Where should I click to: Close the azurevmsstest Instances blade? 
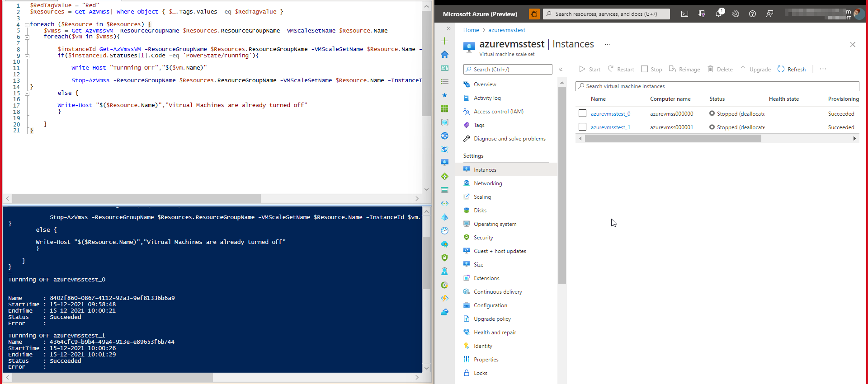pyautogui.click(x=853, y=44)
